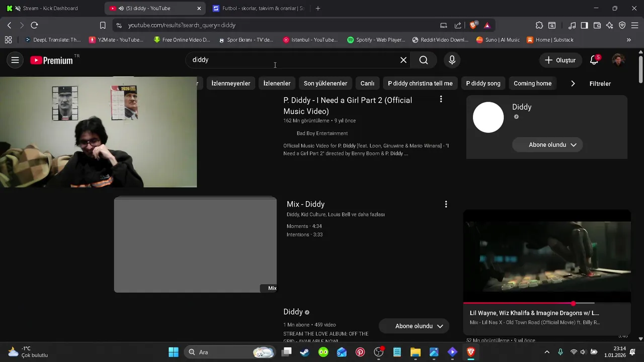Open options for Mix - Diddy
The height and width of the screenshot is (362, 644).
coord(446,204)
